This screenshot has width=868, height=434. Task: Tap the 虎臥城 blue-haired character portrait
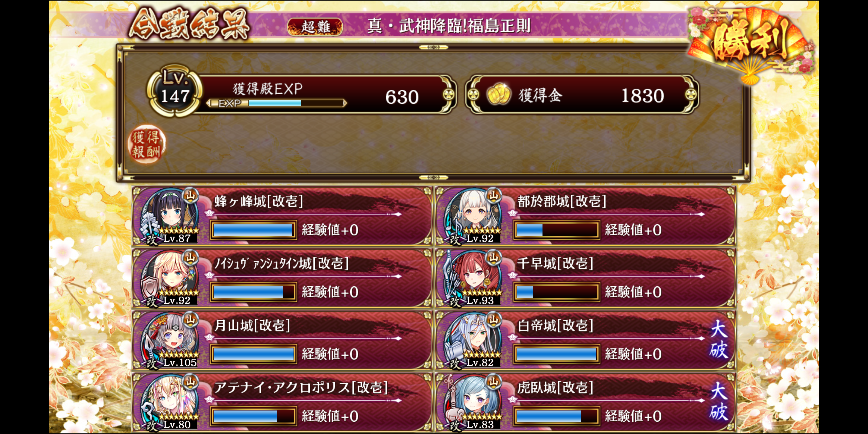tap(473, 402)
